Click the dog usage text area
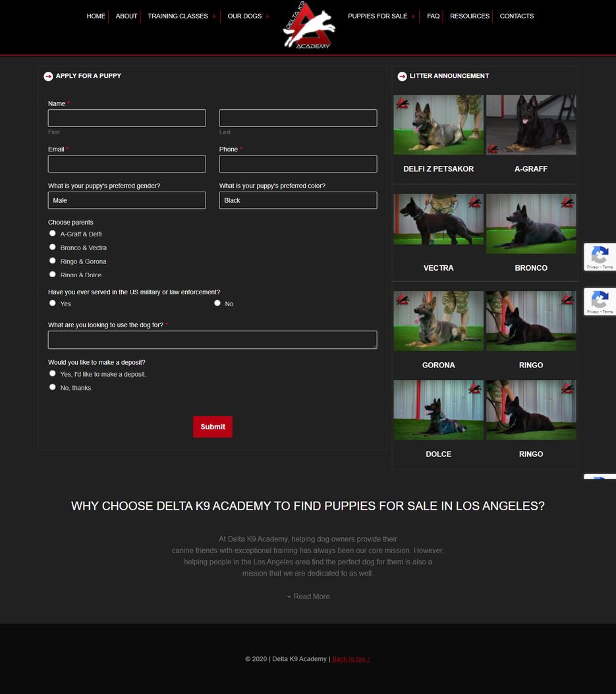 pos(213,340)
